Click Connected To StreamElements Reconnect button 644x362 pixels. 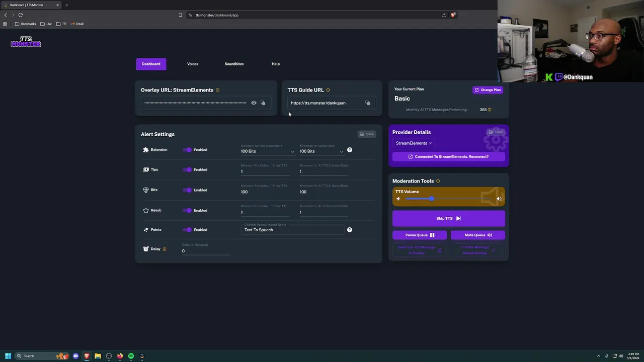pyautogui.click(x=448, y=156)
